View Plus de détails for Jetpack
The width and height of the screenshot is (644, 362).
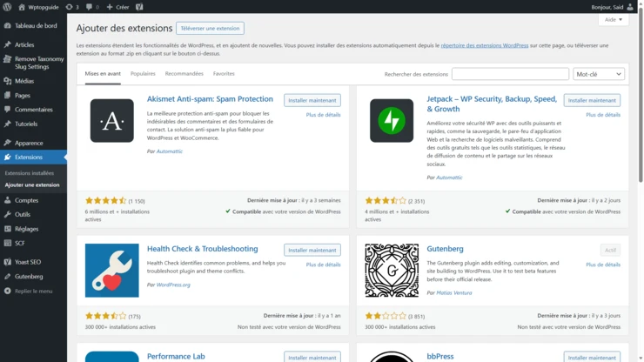(603, 115)
